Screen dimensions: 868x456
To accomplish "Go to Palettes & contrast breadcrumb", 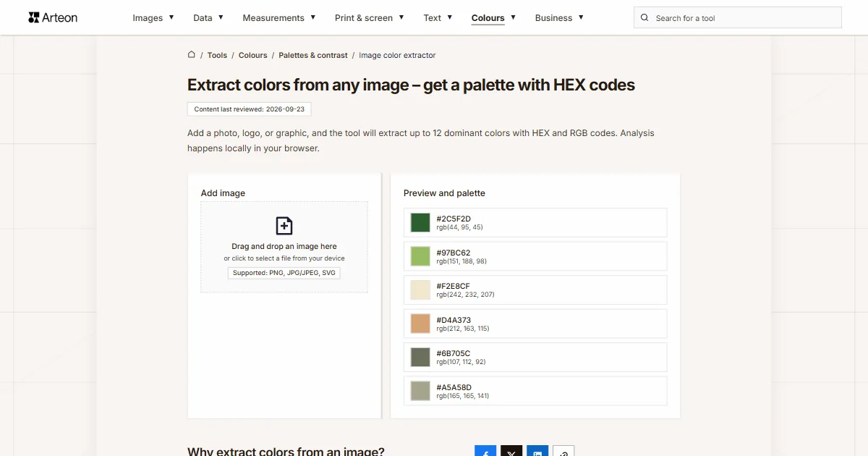I will point(313,55).
